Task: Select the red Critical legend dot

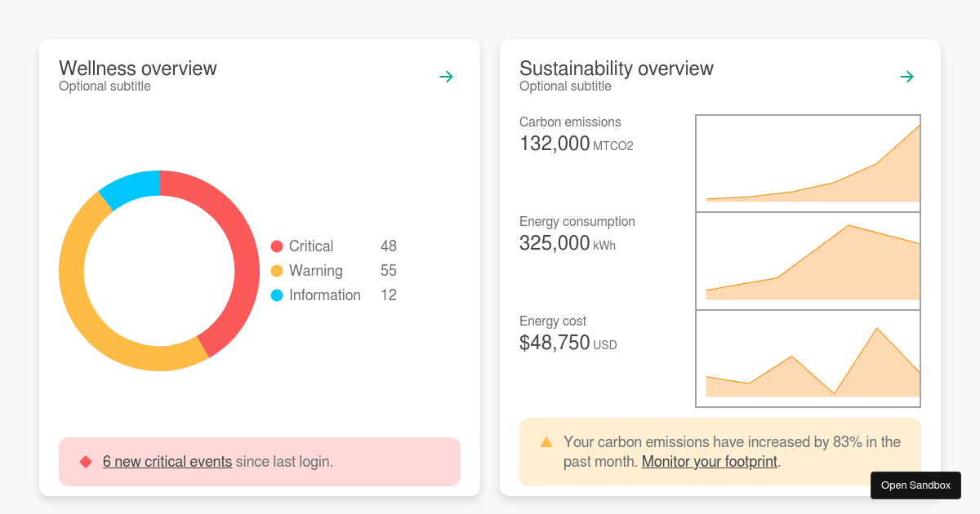Action: (x=278, y=246)
